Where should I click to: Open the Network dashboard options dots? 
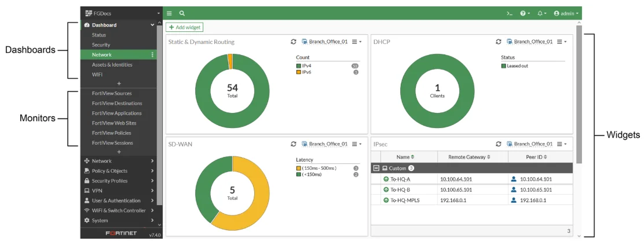pyautogui.click(x=152, y=54)
